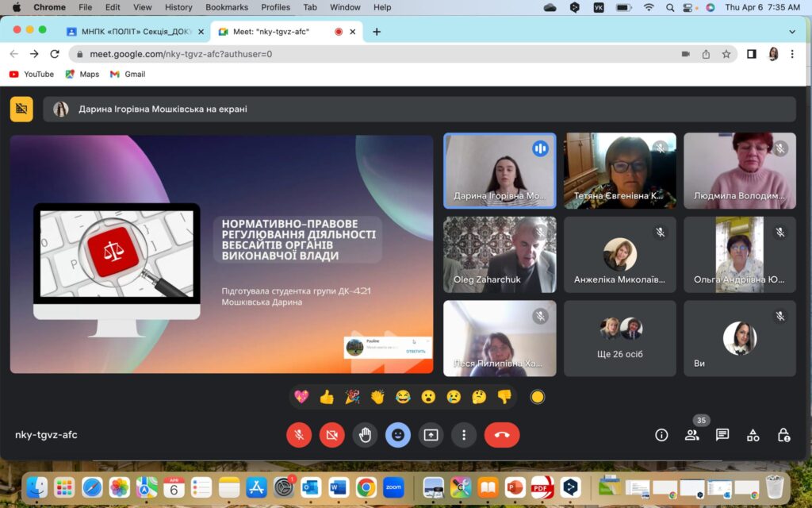Choose the yellow emoji skin tone swatch
The height and width of the screenshot is (508, 812).
538,397
